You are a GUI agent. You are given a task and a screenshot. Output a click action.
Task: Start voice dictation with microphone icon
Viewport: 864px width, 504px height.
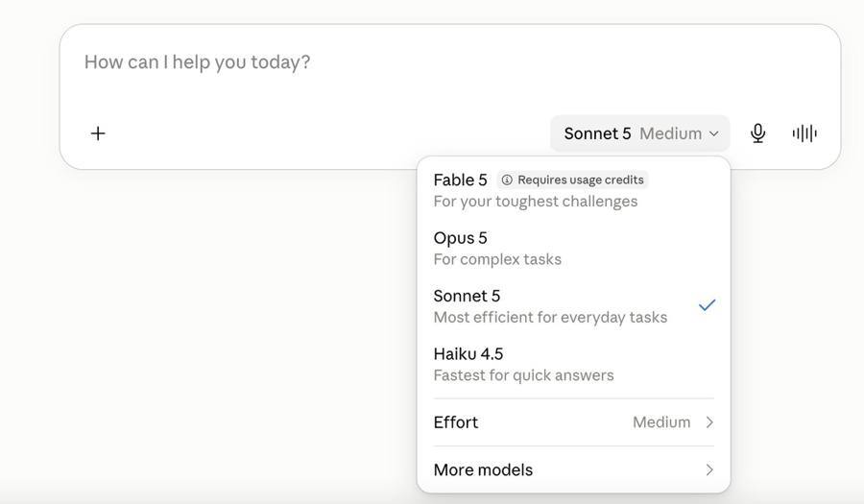pyautogui.click(x=757, y=133)
